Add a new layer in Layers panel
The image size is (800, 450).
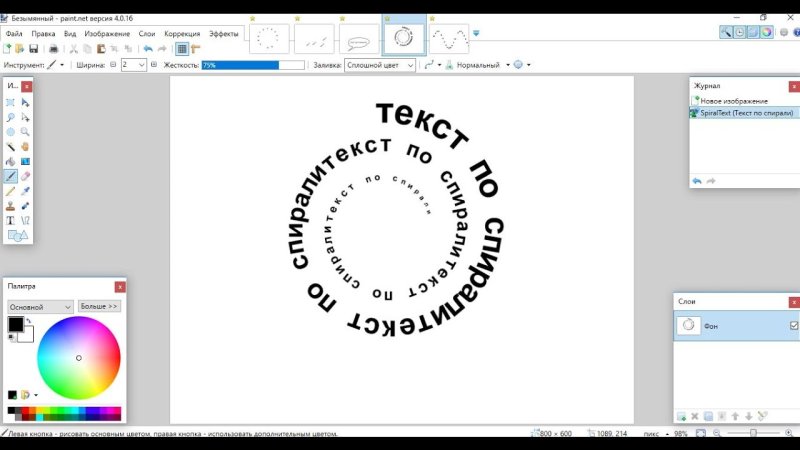[x=682, y=416]
